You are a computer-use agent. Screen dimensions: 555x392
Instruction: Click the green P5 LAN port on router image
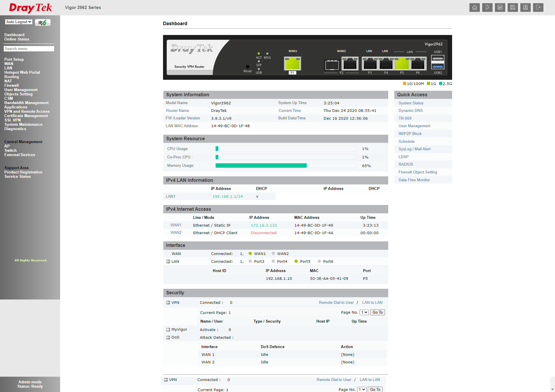pyautogui.click(x=402, y=63)
